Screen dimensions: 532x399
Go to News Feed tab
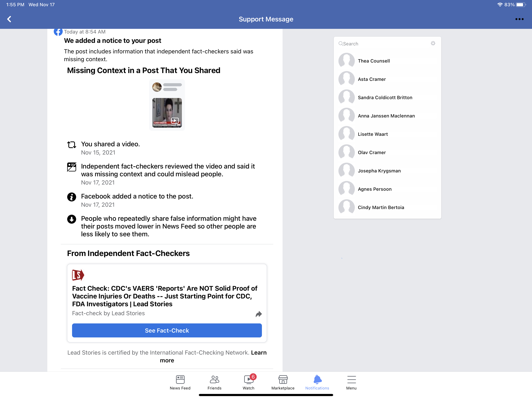pos(180,382)
